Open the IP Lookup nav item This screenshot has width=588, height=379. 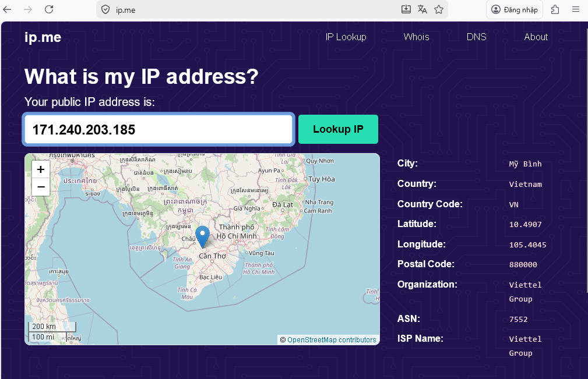tap(346, 37)
